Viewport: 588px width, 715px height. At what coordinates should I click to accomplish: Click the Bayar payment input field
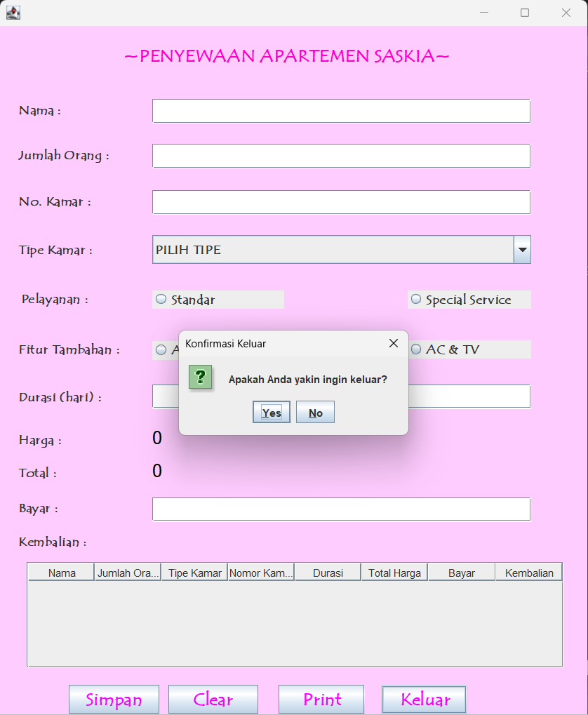(x=341, y=509)
